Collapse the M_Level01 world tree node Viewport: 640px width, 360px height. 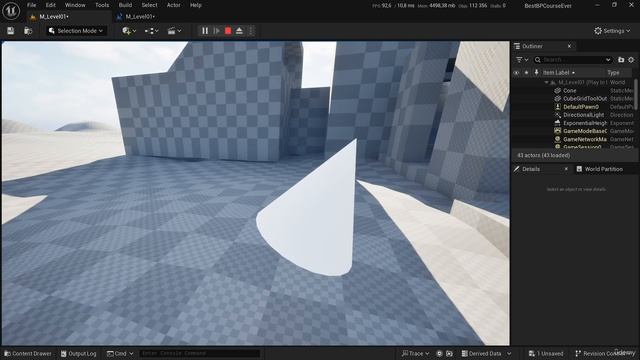[546, 82]
